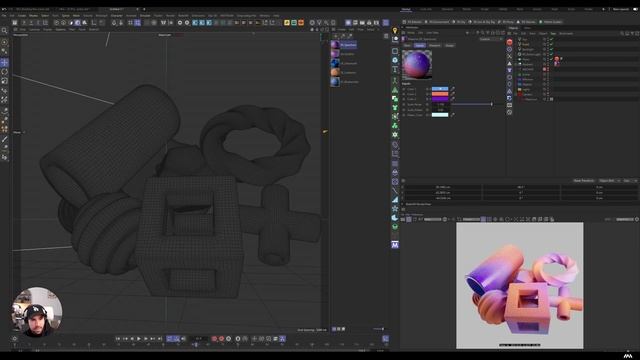Add a camera from the object palette

point(395,40)
